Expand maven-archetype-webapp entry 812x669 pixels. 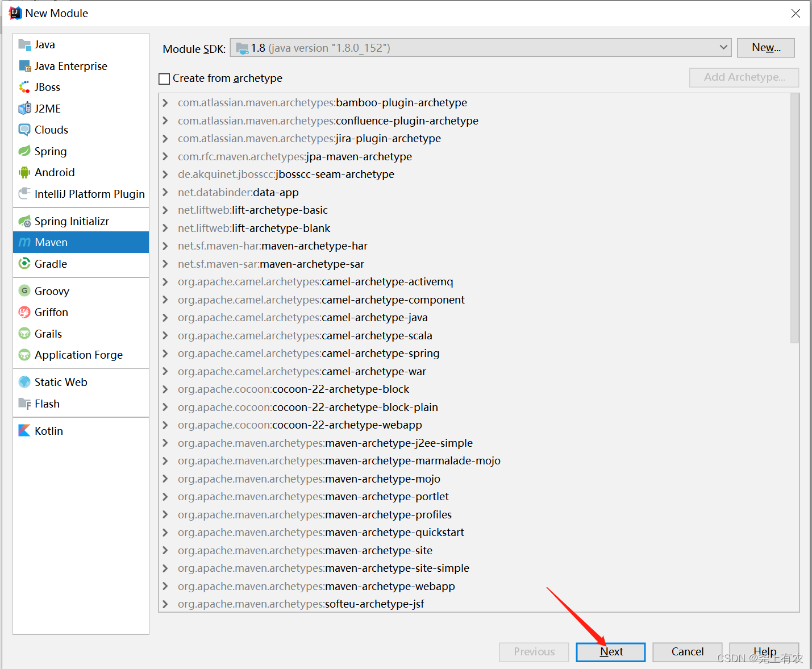click(x=165, y=586)
